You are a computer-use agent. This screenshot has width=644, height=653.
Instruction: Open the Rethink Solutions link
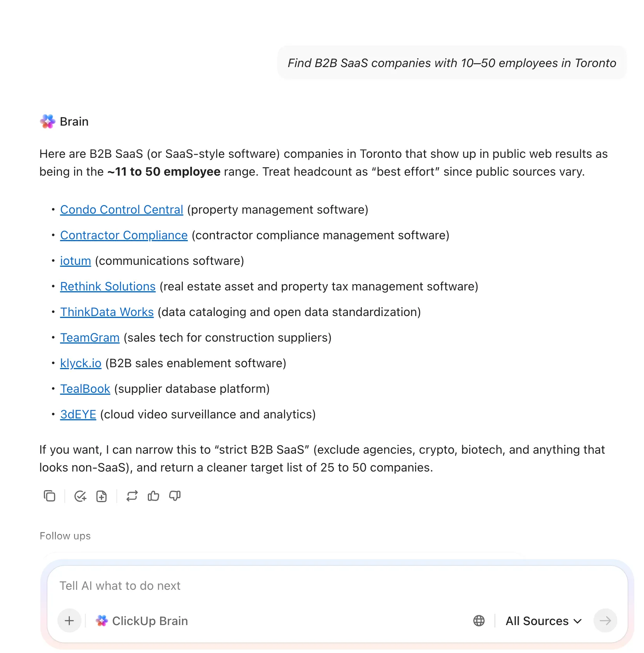click(x=108, y=286)
